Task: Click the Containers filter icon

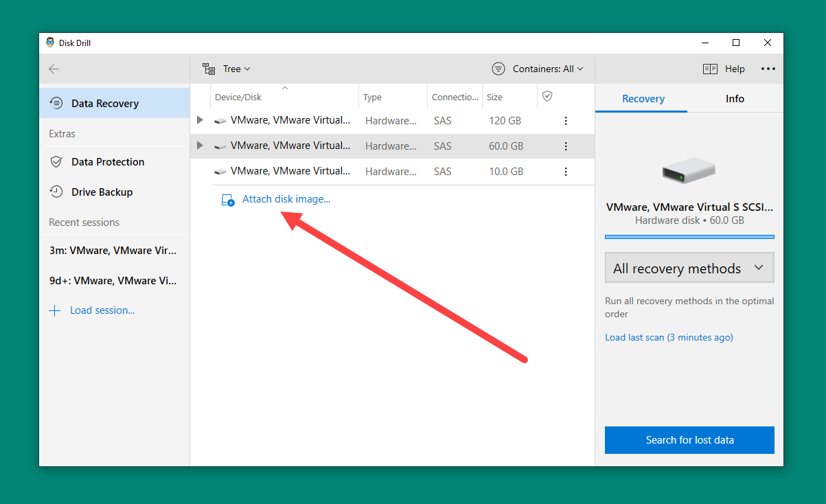Action: 498,69
